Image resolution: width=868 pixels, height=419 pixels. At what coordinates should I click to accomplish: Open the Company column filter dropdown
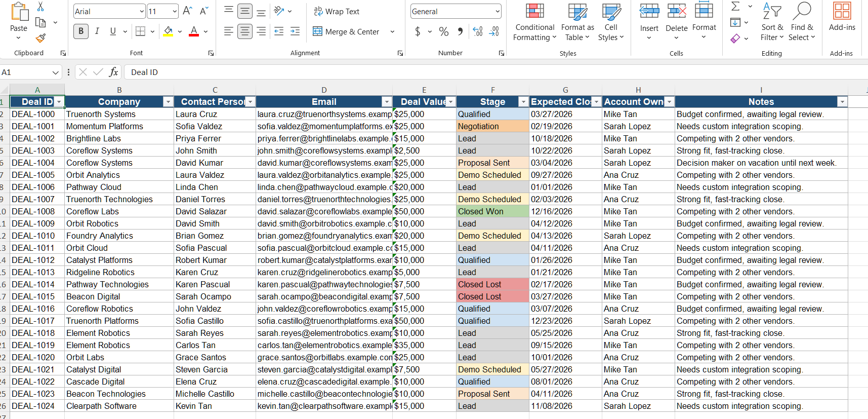click(168, 102)
